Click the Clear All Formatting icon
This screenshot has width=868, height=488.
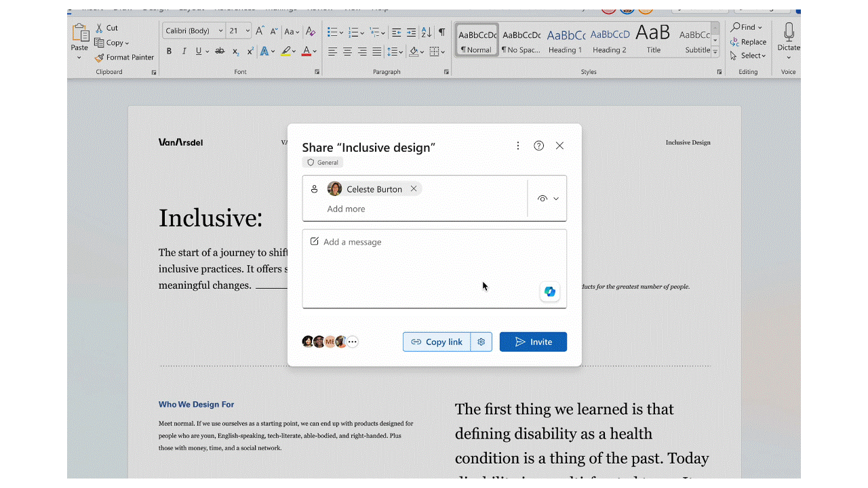pos(311,31)
